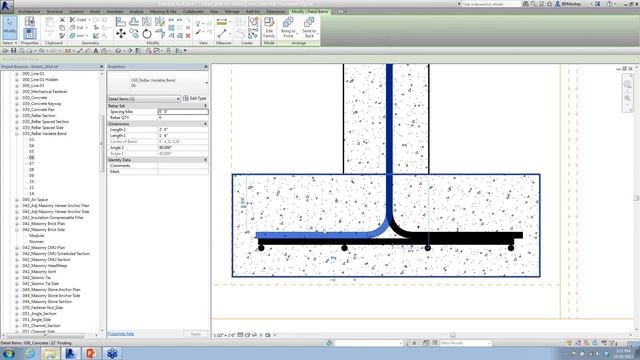640x360 pixels.
Task: Use the Move tool
Action: coord(121,34)
